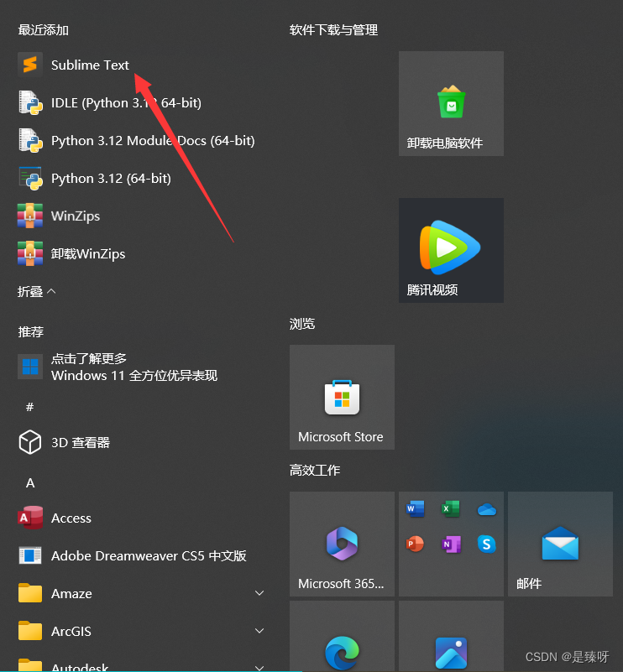
Task: Click the Access label text
Action: click(x=71, y=518)
